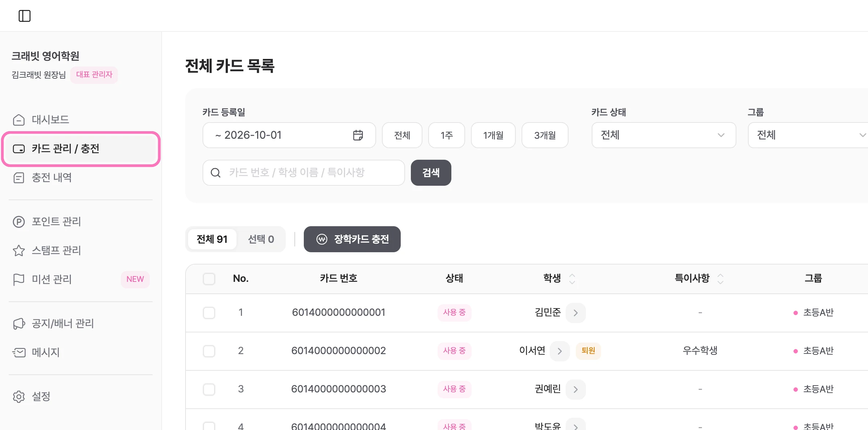Click the search magnifier icon
Image resolution: width=868 pixels, height=430 pixels.
(216, 173)
